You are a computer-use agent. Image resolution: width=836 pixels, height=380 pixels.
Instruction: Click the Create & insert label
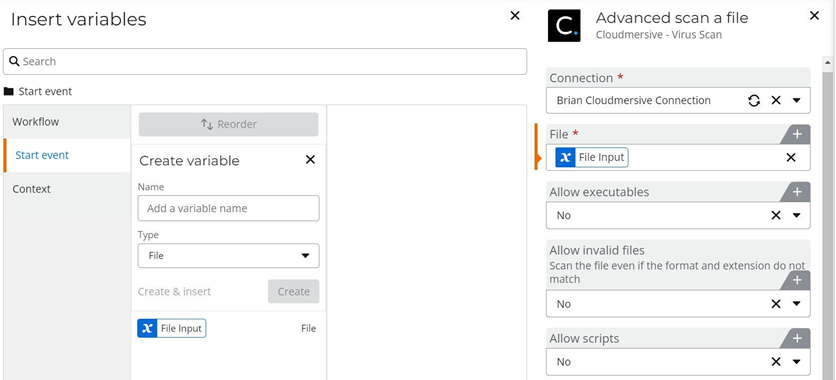pyautogui.click(x=174, y=292)
